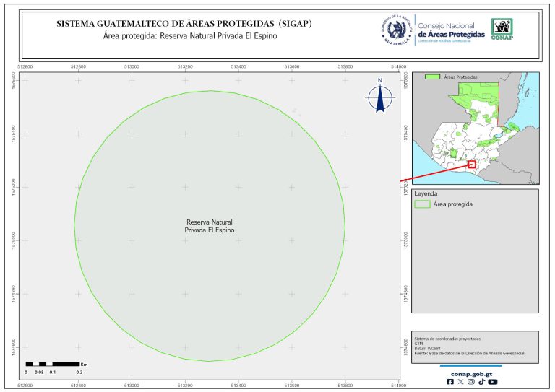Open the TikTok icon link
The width and height of the screenshot is (555, 392).
tap(481, 382)
